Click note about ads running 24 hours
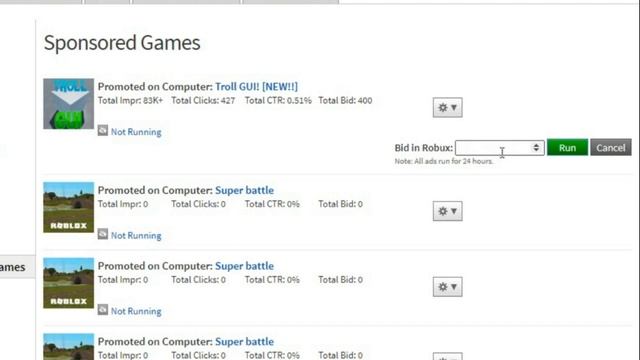This screenshot has height=360, width=640. (444, 161)
